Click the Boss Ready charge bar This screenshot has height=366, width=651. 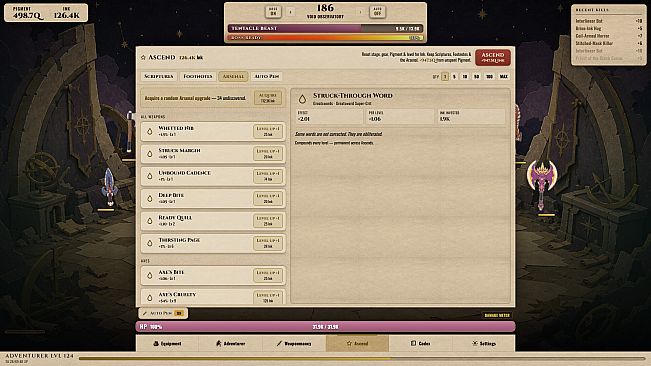tap(325, 38)
